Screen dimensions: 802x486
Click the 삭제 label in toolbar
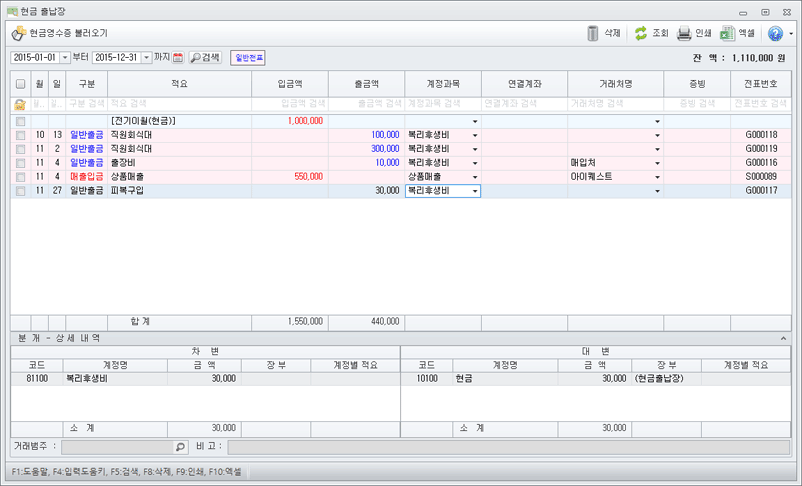(x=612, y=33)
